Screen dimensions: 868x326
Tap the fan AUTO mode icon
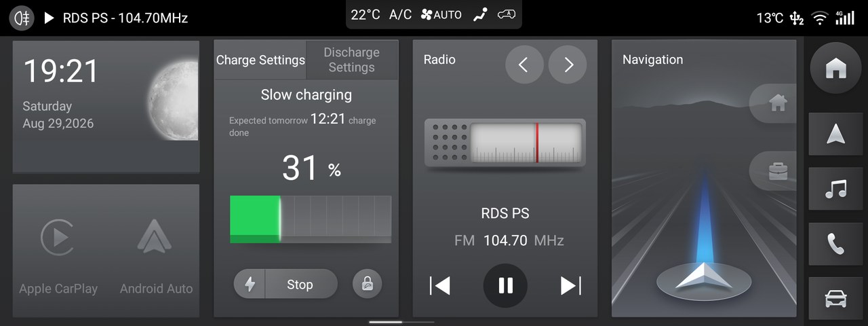pos(441,14)
